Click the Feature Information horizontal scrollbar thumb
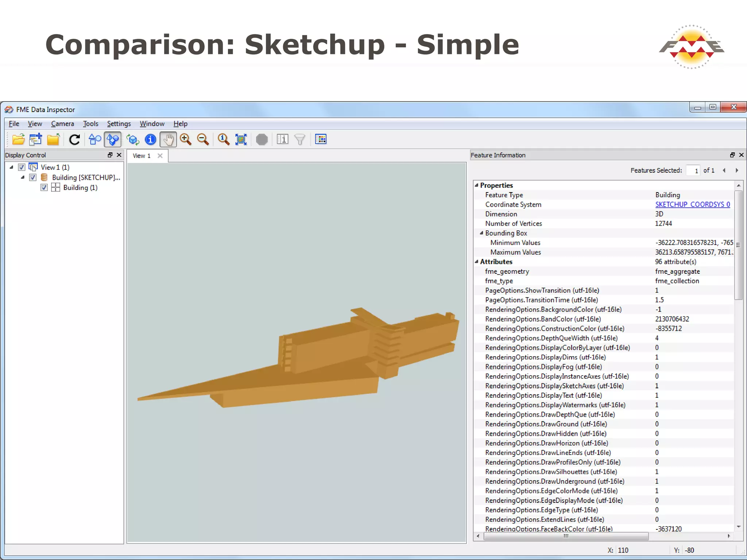This screenshot has width=747, height=560. pos(566,536)
